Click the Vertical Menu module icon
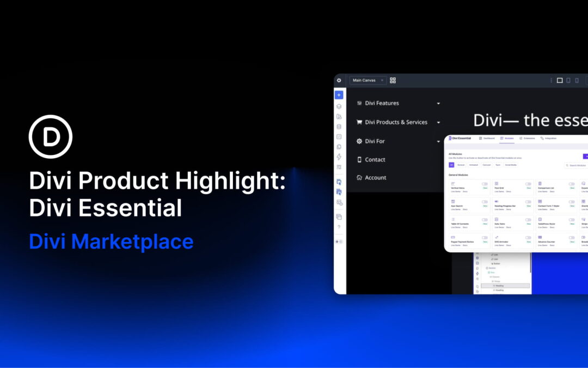The image size is (588, 368). pos(453,184)
